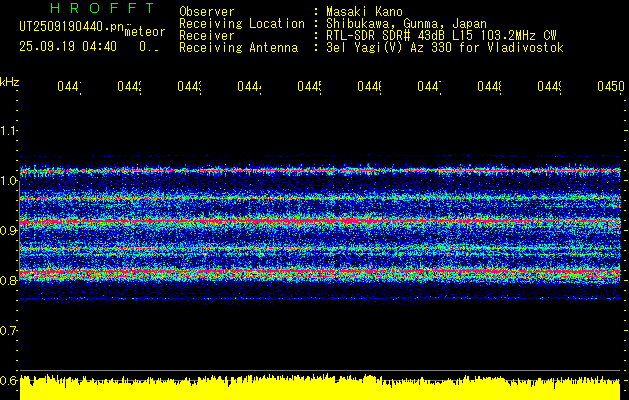The image size is (629, 400).
Task: Click the 1.0 kHz frequency tick
Action: tap(9, 181)
